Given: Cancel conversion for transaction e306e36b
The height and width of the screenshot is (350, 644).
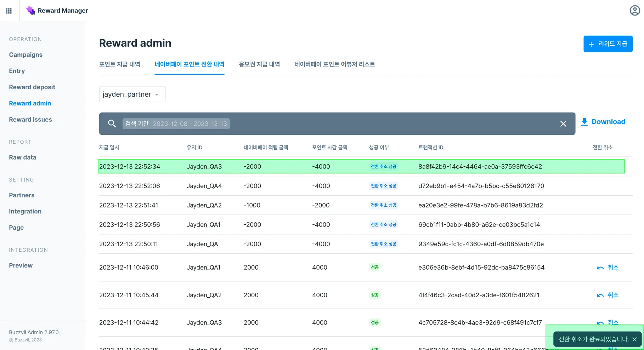Looking at the screenshot, I should pyautogui.click(x=608, y=268).
